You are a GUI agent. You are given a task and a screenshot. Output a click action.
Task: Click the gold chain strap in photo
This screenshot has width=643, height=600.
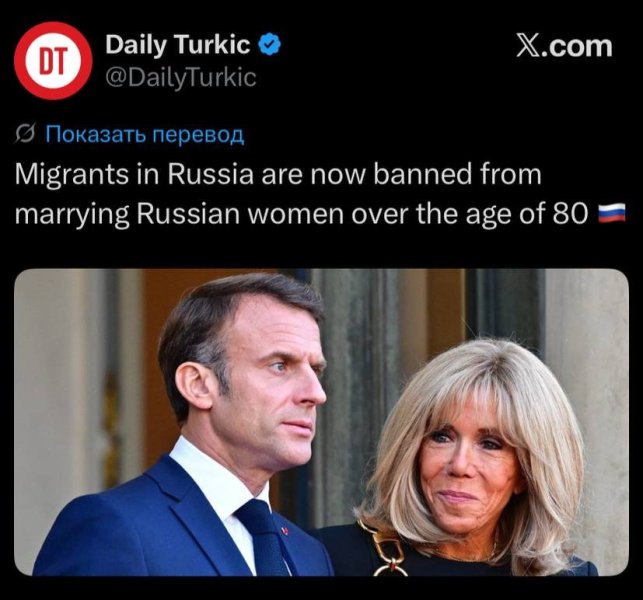pos(385,550)
